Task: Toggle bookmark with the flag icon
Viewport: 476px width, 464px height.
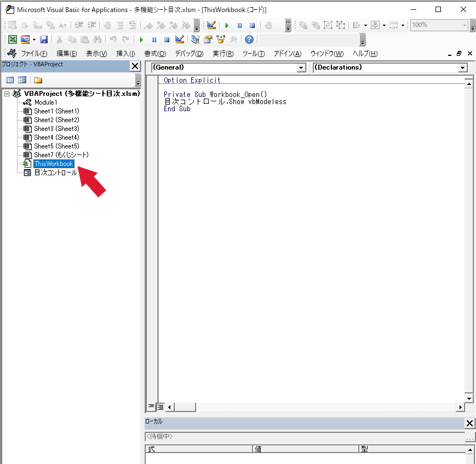Action: coord(148,26)
